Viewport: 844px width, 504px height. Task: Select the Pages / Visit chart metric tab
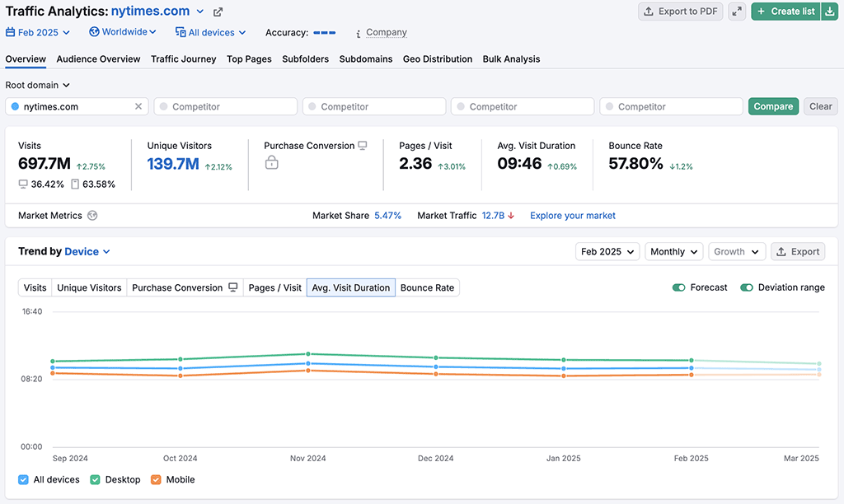tap(275, 287)
